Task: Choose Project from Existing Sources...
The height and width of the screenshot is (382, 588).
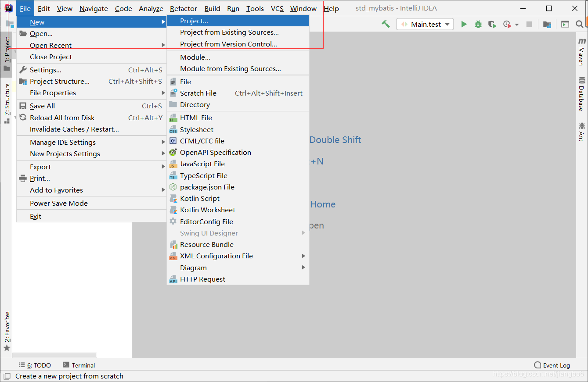Action: pyautogui.click(x=238, y=32)
